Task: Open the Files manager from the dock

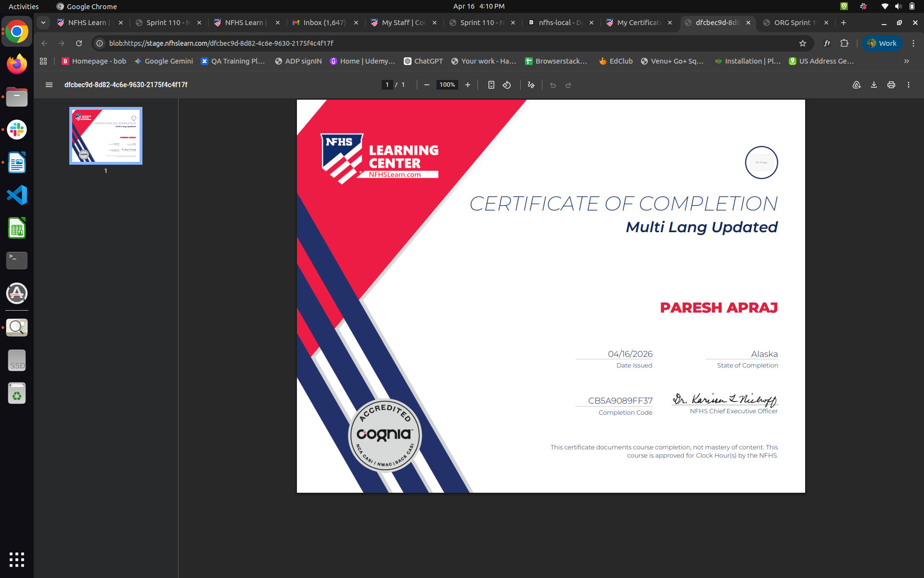Action: (x=17, y=97)
